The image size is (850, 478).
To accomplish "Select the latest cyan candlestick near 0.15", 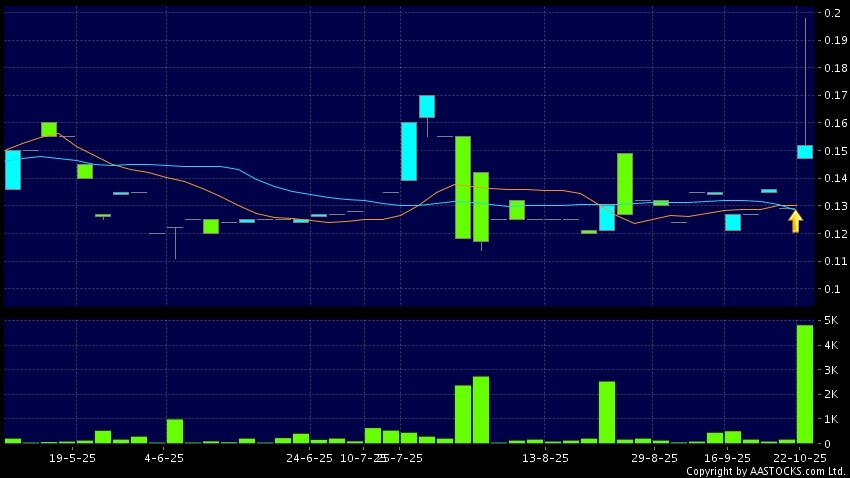I will tap(804, 152).
